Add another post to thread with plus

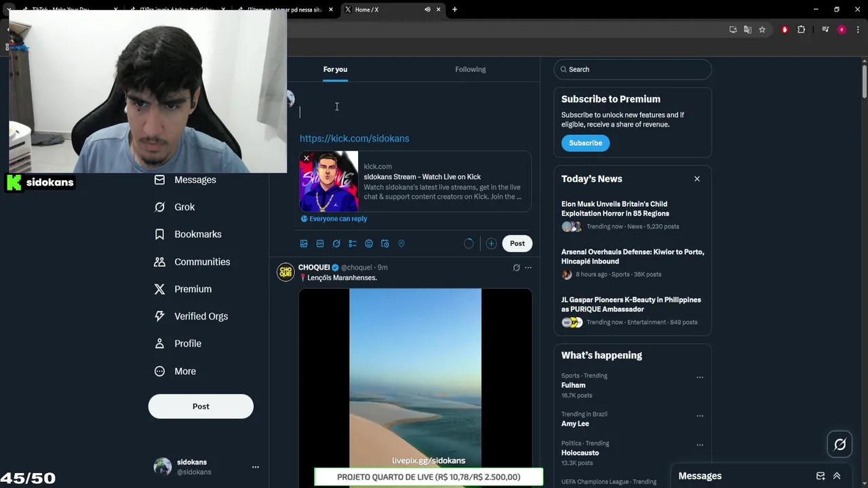coord(491,243)
